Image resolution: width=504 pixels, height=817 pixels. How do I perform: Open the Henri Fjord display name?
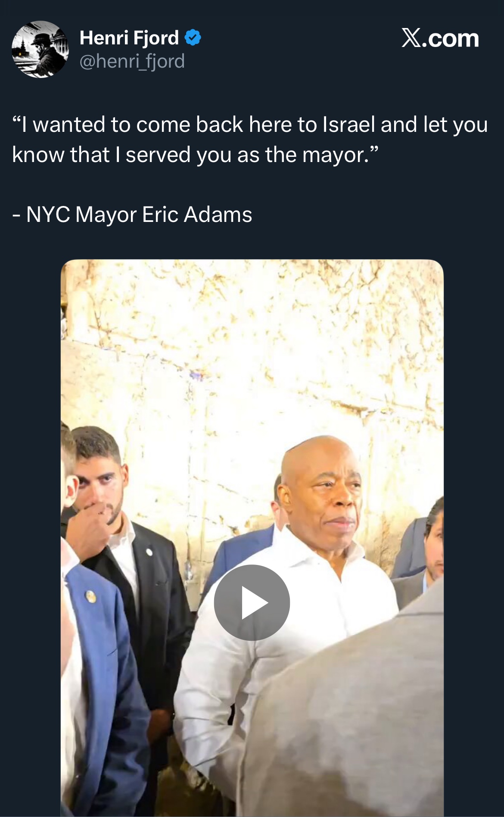[129, 38]
